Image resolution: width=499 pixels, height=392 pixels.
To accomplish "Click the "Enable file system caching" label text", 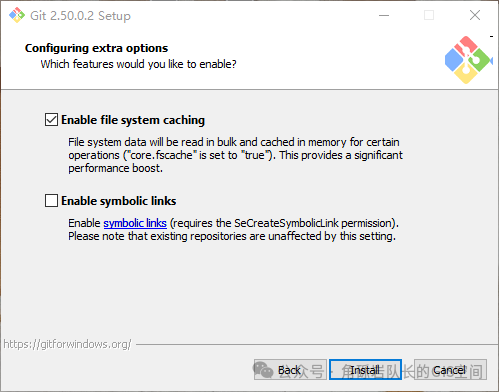I will coord(133,120).
